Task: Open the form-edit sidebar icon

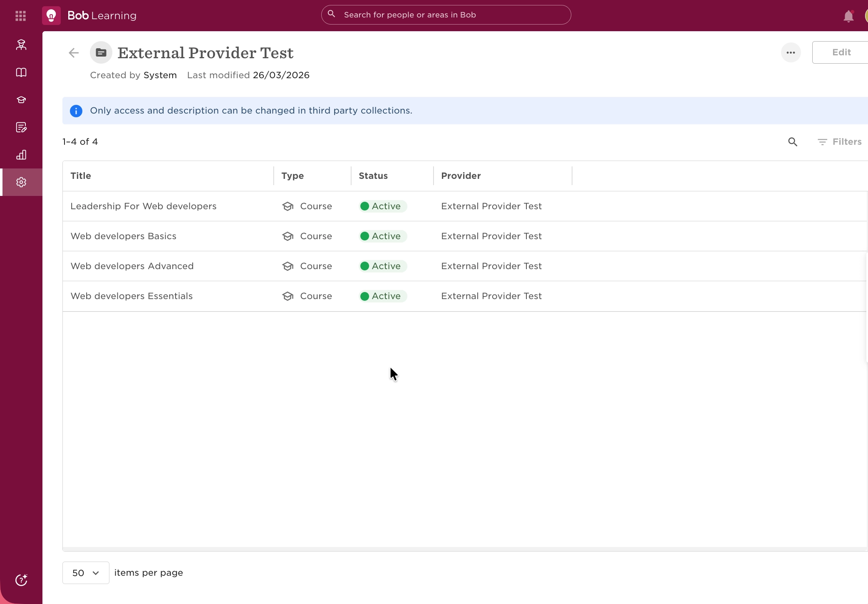Action: pyautogui.click(x=21, y=127)
